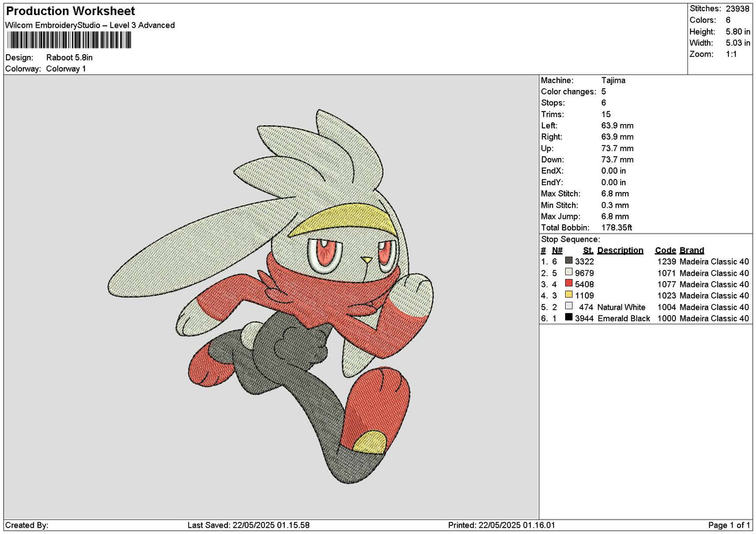Click the dark gray 3322 color swatch
Image resolution: width=756 pixels, height=534 pixels.
(569, 261)
